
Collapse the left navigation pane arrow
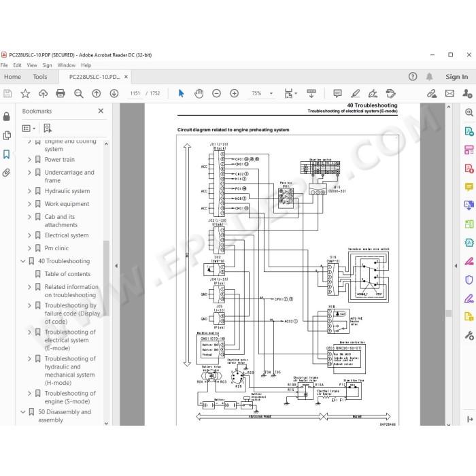(116, 266)
